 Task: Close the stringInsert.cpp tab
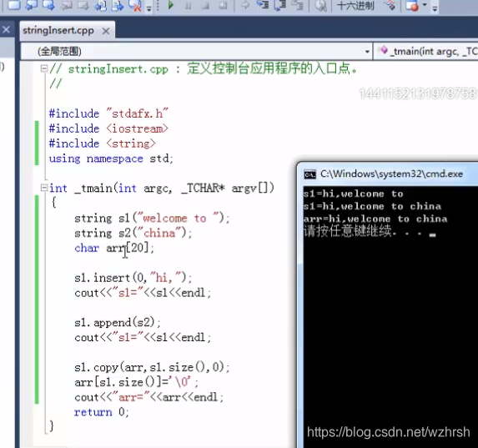tap(105, 31)
